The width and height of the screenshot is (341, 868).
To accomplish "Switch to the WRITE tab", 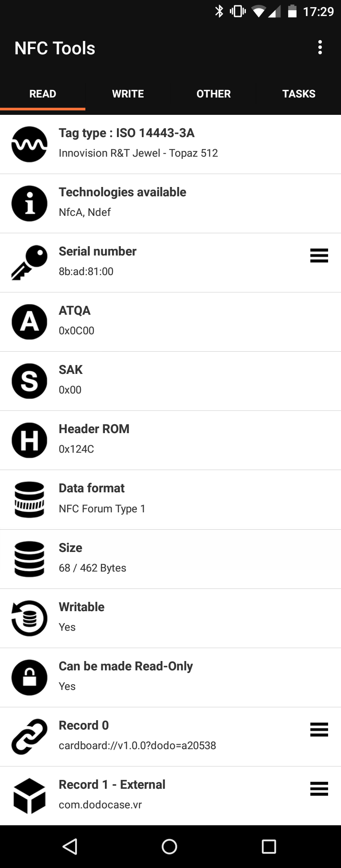I will pyautogui.click(x=128, y=94).
